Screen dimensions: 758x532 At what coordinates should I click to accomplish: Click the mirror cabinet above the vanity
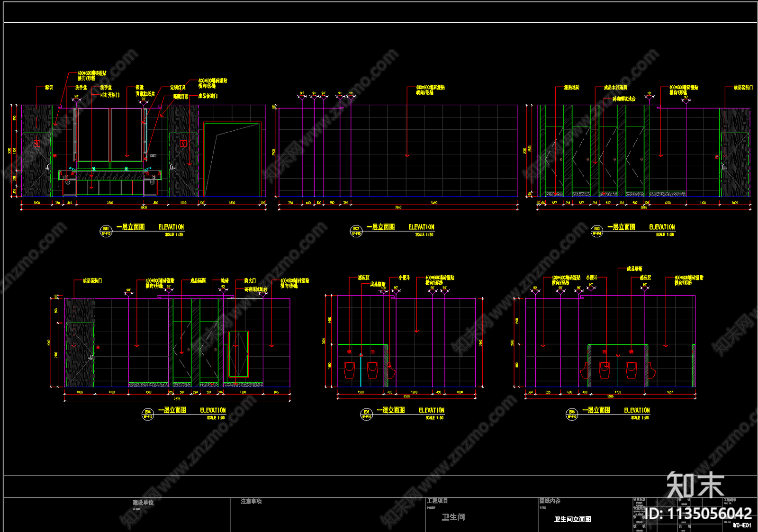pyautogui.click(x=110, y=135)
